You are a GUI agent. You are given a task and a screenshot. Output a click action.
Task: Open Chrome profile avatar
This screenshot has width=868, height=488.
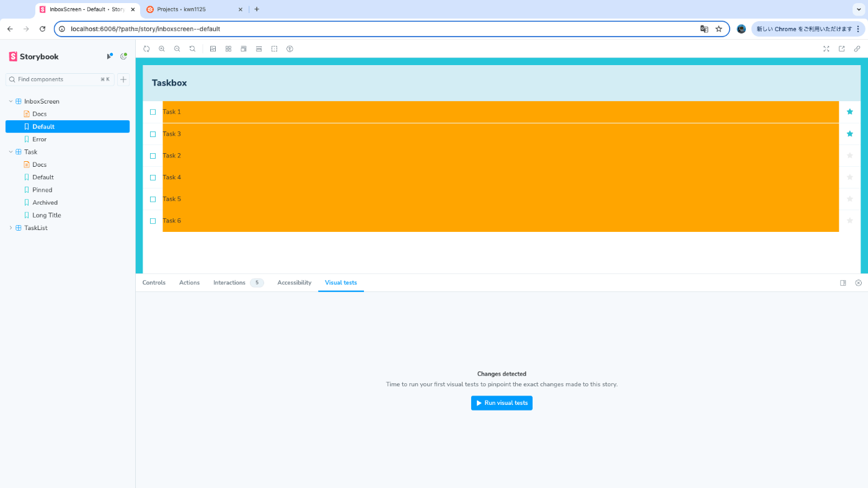(x=741, y=29)
